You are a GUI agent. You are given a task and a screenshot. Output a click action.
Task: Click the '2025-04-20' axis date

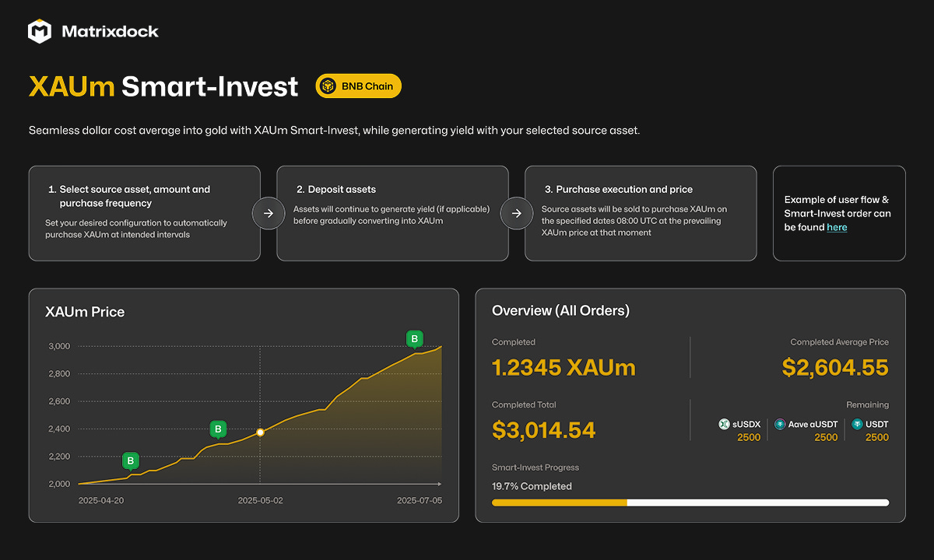(101, 501)
